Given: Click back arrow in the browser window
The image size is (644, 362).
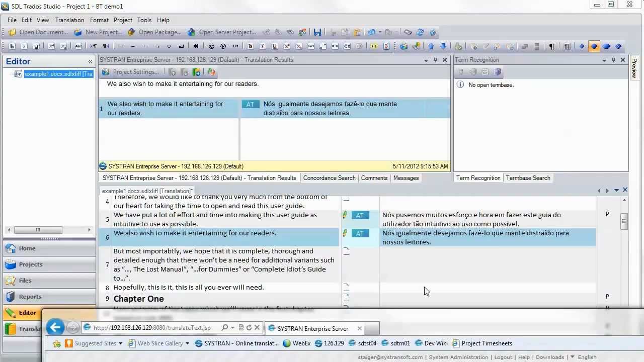Looking at the screenshot, I should click(x=55, y=327).
